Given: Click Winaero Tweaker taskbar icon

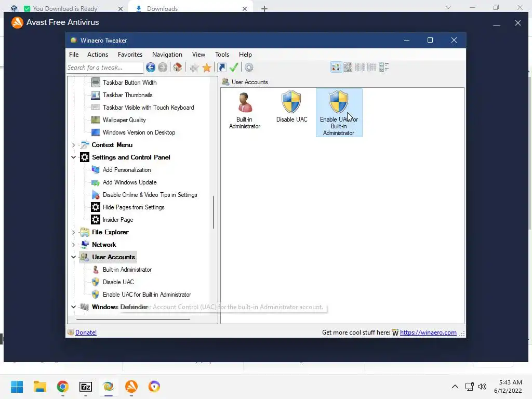Looking at the screenshot, I should tap(109, 387).
